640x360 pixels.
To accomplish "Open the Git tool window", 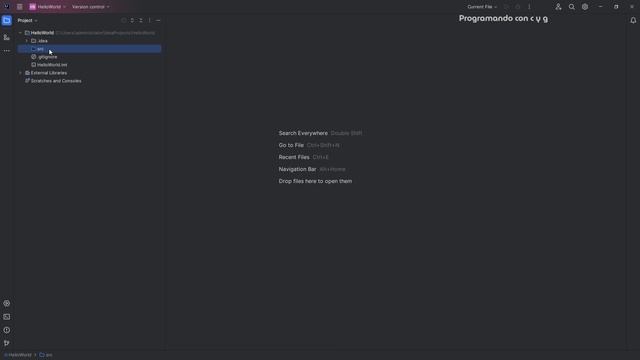I will (x=7, y=343).
